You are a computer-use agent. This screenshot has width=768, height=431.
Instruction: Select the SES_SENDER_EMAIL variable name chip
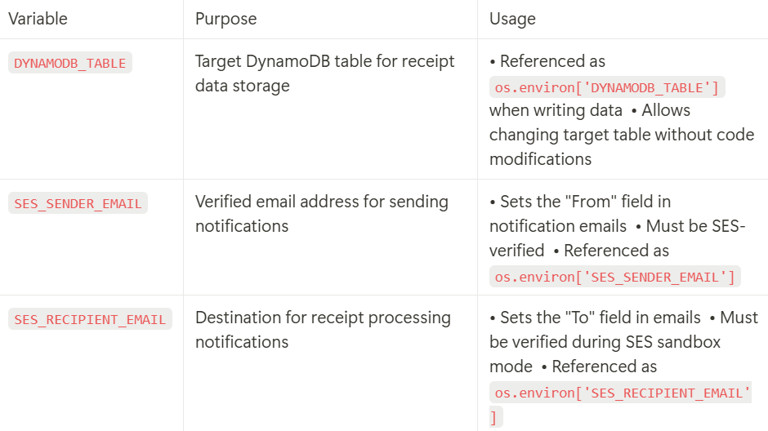(78, 204)
